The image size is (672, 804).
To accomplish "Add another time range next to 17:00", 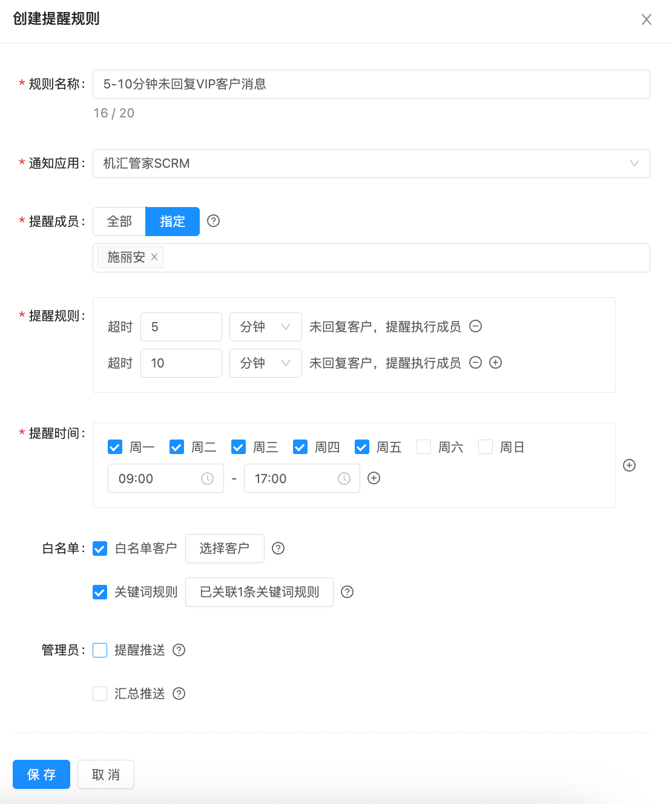I will [x=374, y=478].
